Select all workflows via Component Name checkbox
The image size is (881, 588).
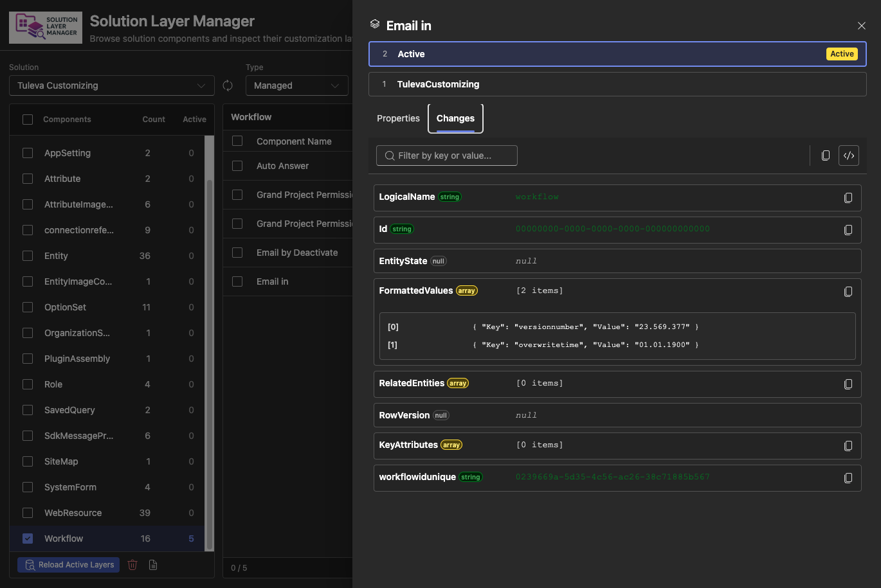(x=237, y=141)
